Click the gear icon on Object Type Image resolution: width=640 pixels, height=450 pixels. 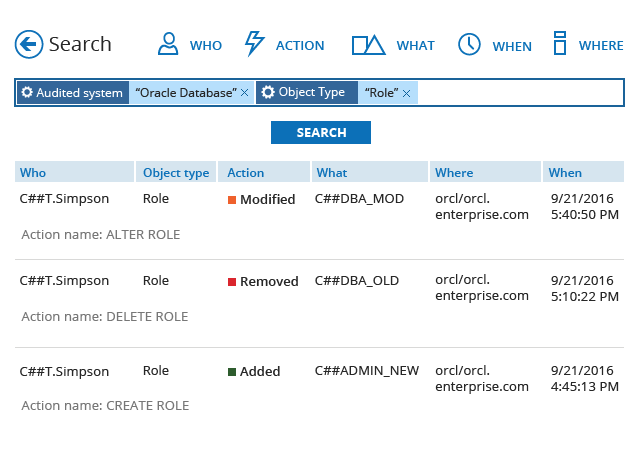click(268, 93)
